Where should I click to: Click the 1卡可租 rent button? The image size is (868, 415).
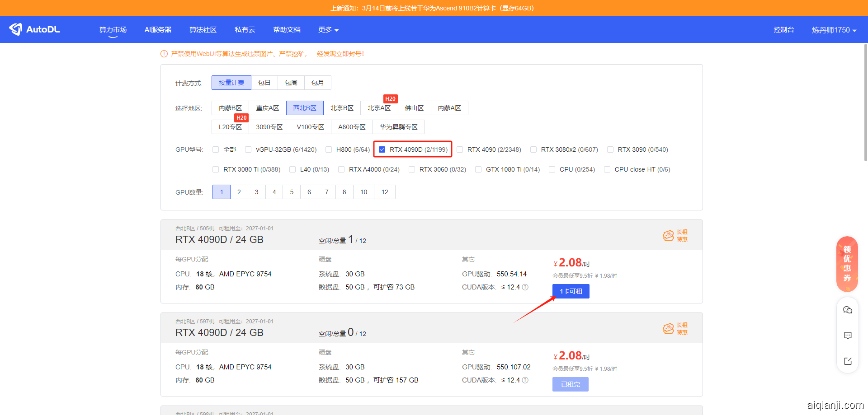pyautogui.click(x=571, y=291)
